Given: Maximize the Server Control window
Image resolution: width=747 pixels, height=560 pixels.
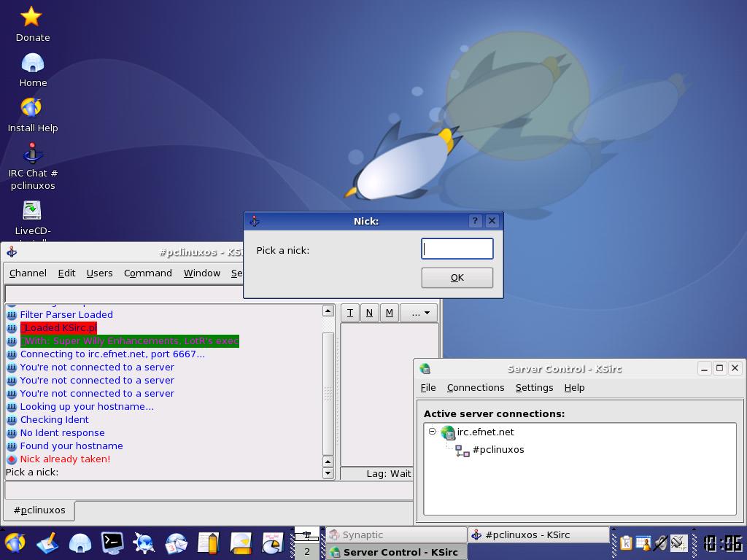Looking at the screenshot, I should 719,368.
